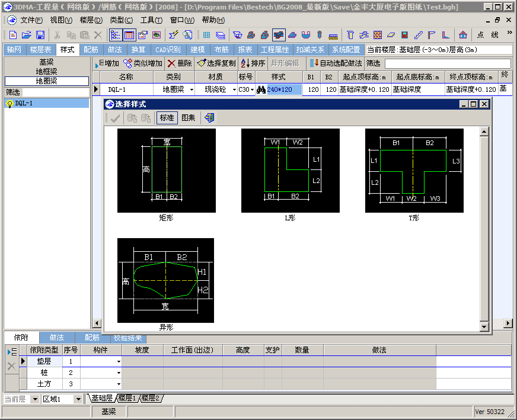
Task: Click the blue foundation pit icon
Action: click(237, 35)
